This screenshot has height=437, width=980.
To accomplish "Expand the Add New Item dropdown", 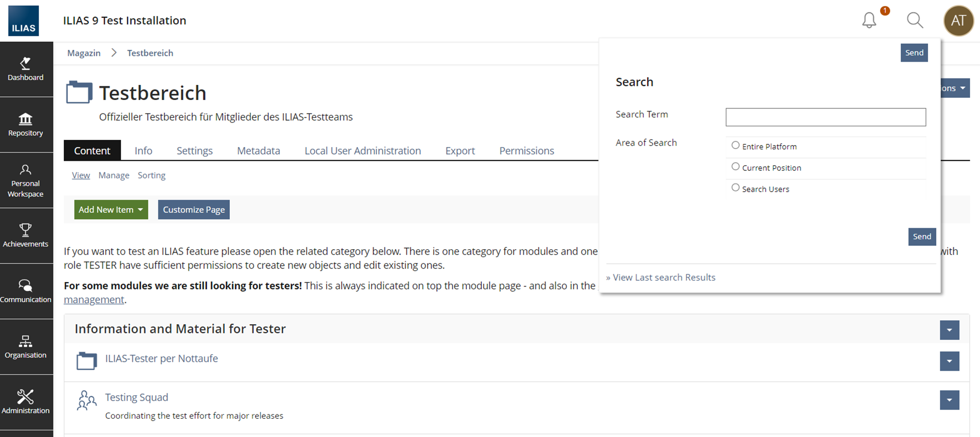I will point(111,209).
